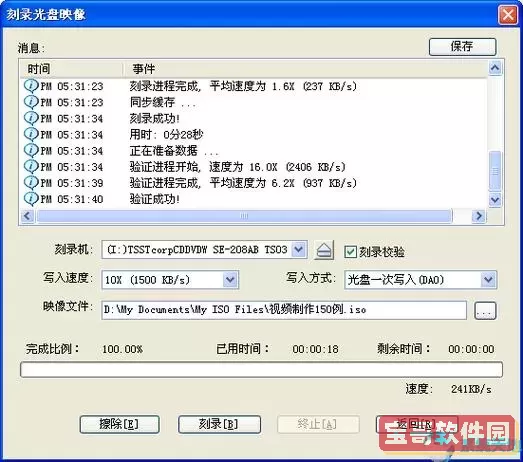Image resolution: width=523 pixels, height=462 pixels.
Task: Click info icon on row 验证成功!
Action: (31, 198)
